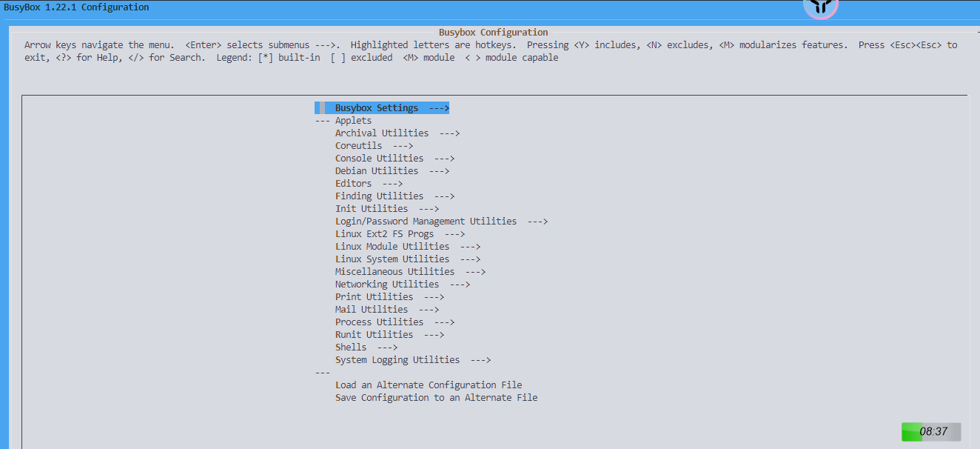Select Linux Ext2 FS Progs
This screenshot has width=980, height=449.
click(x=400, y=234)
